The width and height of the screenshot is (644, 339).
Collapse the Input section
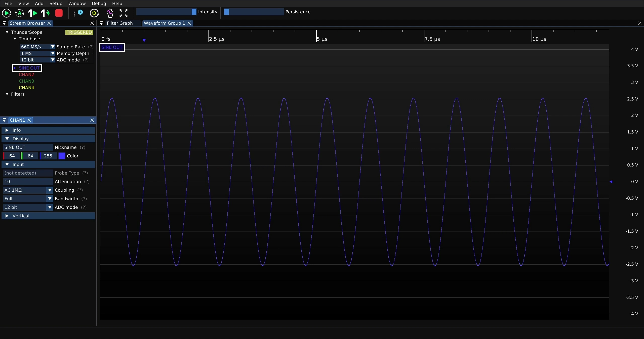(x=48, y=164)
